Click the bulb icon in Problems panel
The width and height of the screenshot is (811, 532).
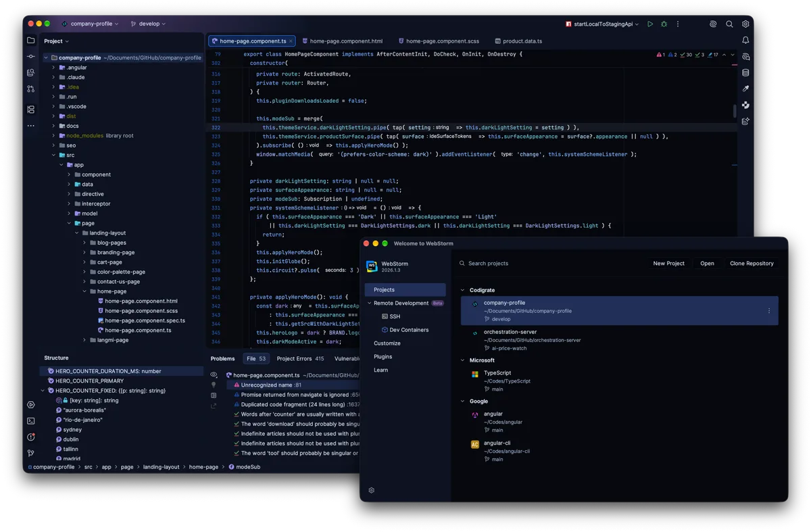click(214, 385)
